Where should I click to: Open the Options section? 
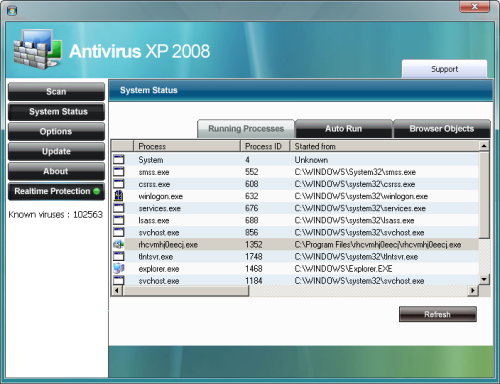(x=56, y=131)
